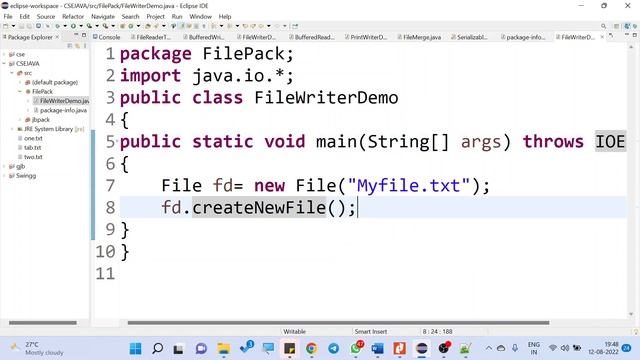
Task: Toggle Skip All Breakpoints icon
Action: tap(48, 26)
